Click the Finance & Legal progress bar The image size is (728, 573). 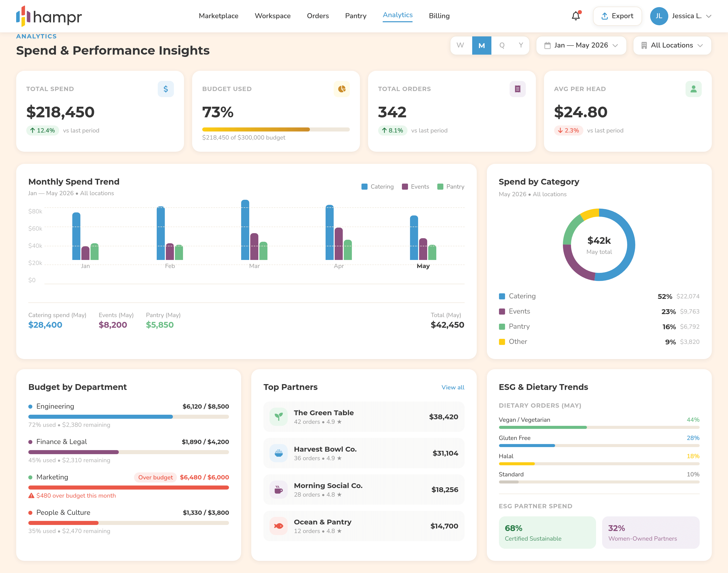(x=128, y=452)
